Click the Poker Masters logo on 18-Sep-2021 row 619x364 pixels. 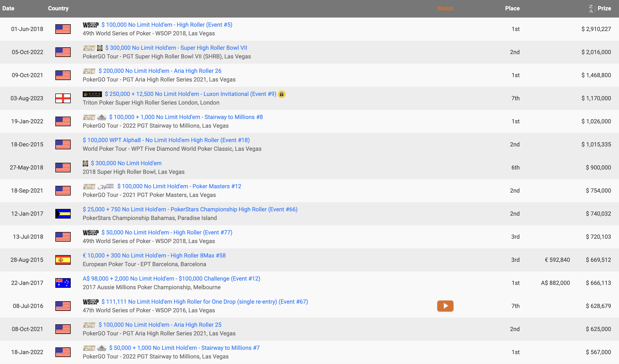point(106,186)
